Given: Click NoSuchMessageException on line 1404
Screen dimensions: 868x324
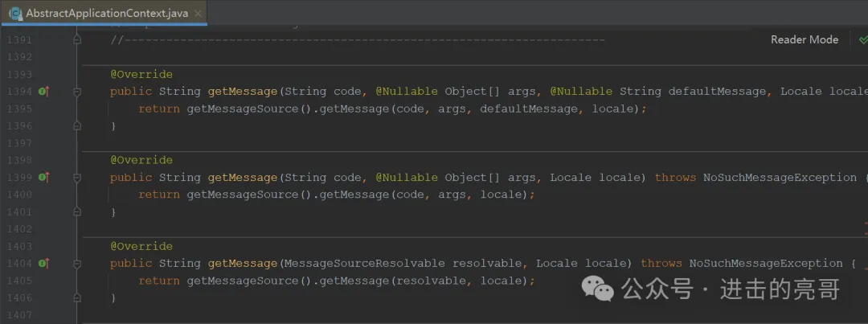Looking at the screenshot, I should pyautogui.click(x=766, y=263).
